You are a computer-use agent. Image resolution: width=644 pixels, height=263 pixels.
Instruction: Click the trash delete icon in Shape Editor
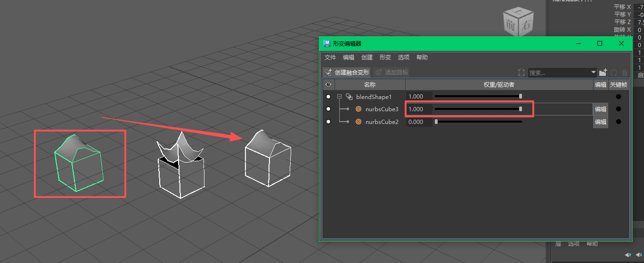625,73
